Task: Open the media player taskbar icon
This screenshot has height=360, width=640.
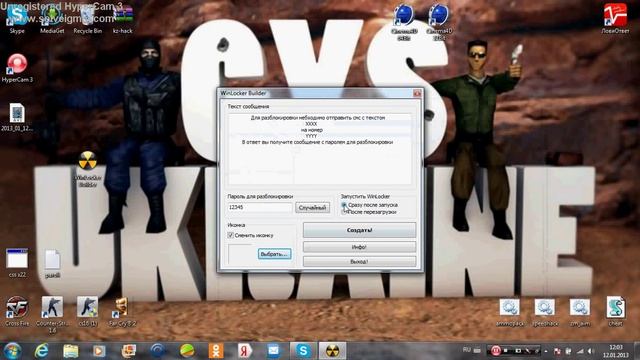Action: point(99,351)
